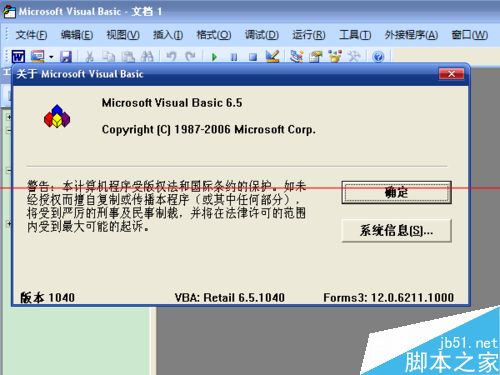This screenshot has height=375, width=500.
Task: Click the Break pause icon
Action: pos(234,57)
